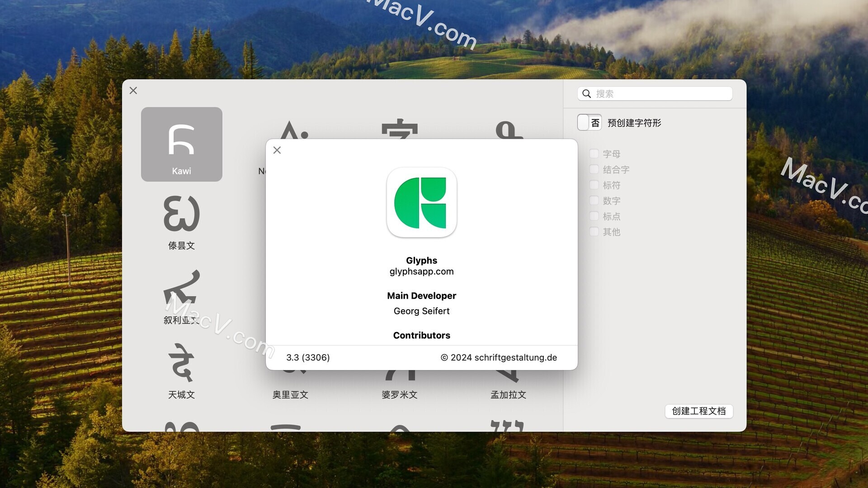Select the 奥里亚文 script label
The width and height of the screenshot is (868, 488).
click(290, 394)
